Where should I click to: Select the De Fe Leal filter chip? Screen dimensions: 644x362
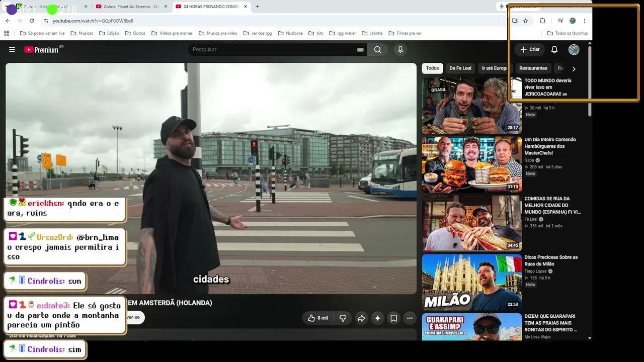[460, 68]
